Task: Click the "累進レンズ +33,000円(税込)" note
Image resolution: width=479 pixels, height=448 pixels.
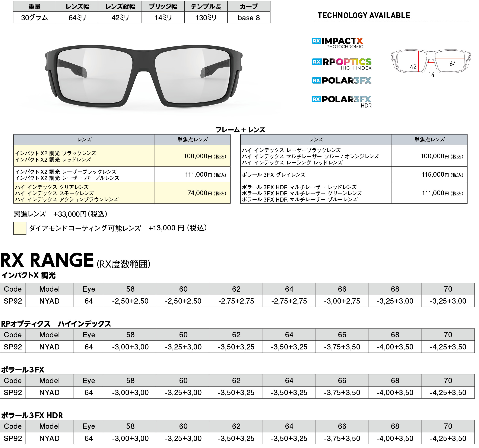Action: [x=60, y=214]
